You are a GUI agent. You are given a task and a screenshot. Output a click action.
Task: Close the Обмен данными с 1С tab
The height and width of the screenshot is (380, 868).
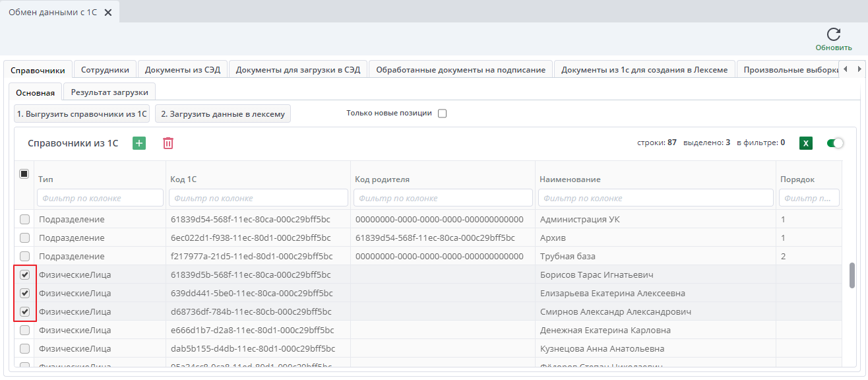point(108,13)
